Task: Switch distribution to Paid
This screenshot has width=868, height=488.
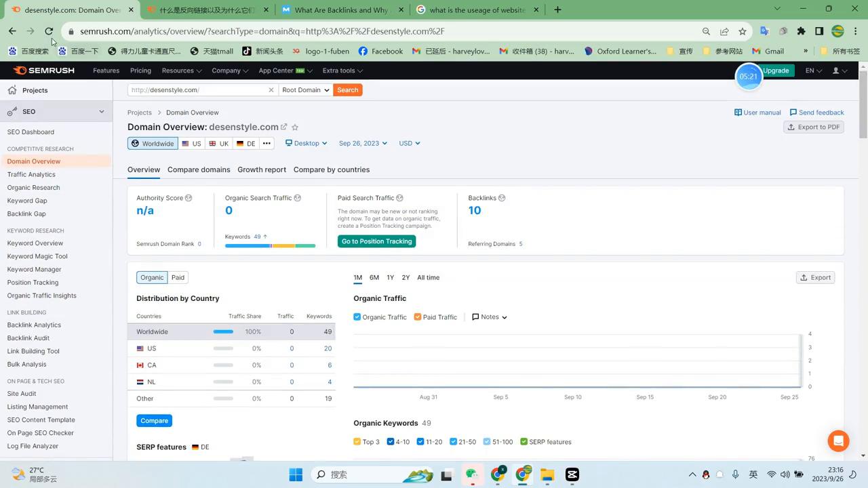Action: coord(178,277)
